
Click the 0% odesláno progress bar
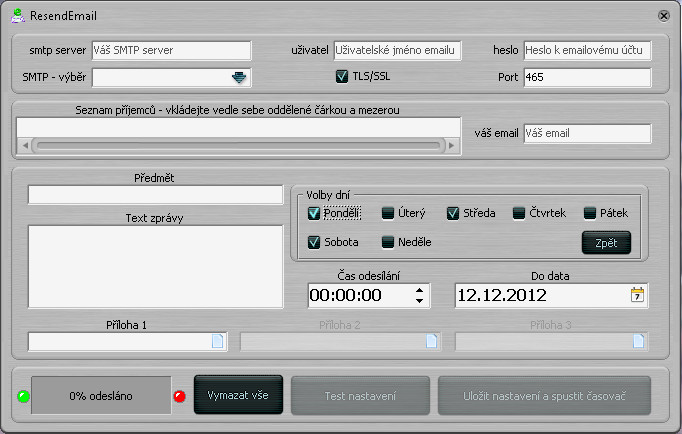click(x=101, y=395)
